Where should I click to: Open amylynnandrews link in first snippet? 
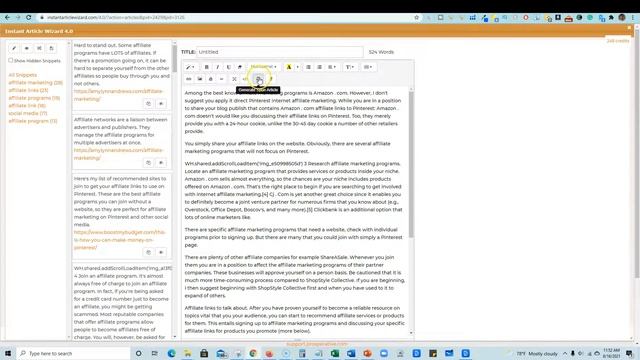tap(118, 95)
